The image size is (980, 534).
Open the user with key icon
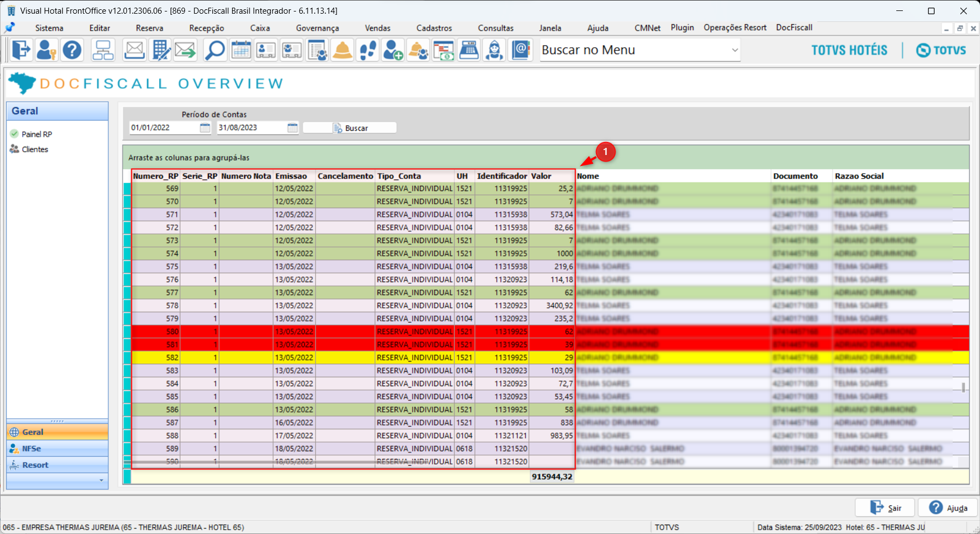coord(47,50)
